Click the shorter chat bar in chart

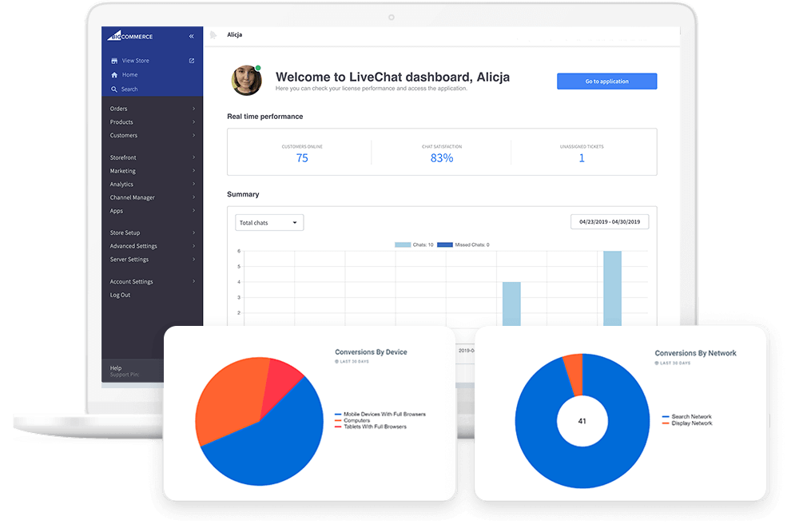(x=511, y=304)
